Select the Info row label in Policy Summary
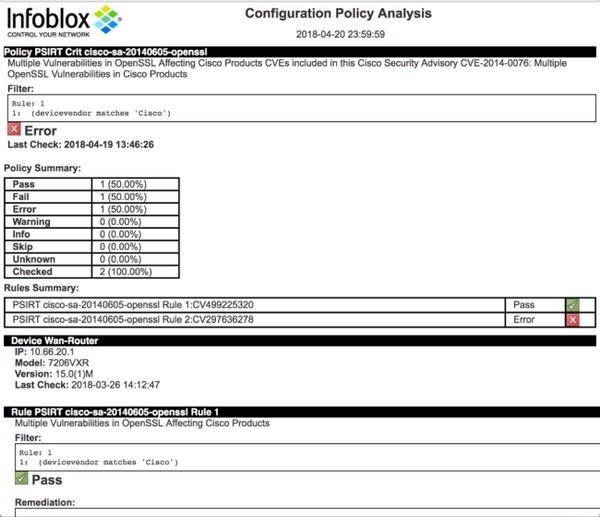600x517 pixels. [x=21, y=234]
